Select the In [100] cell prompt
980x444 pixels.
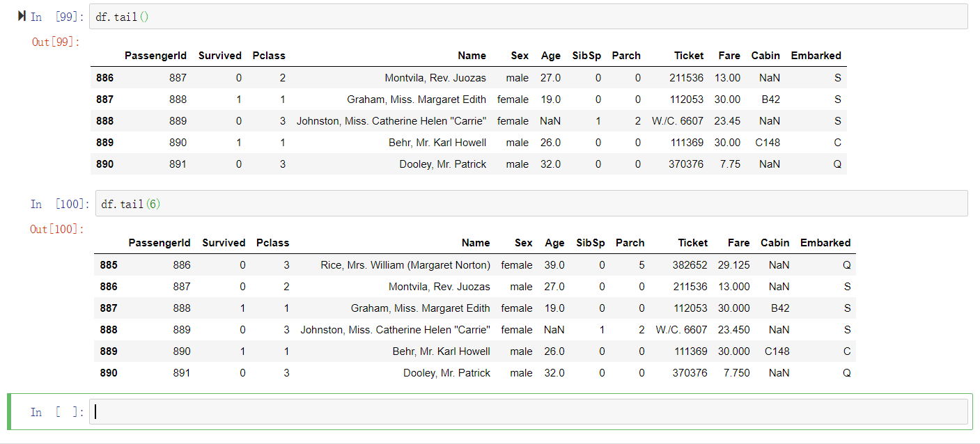60,204
